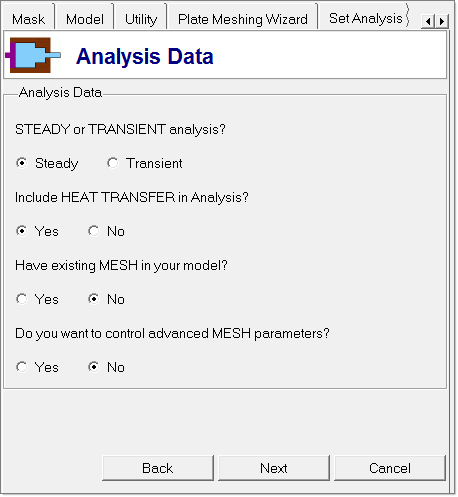Open the Model tab
Screen dimensions: 458x497
(x=85, y=19)
